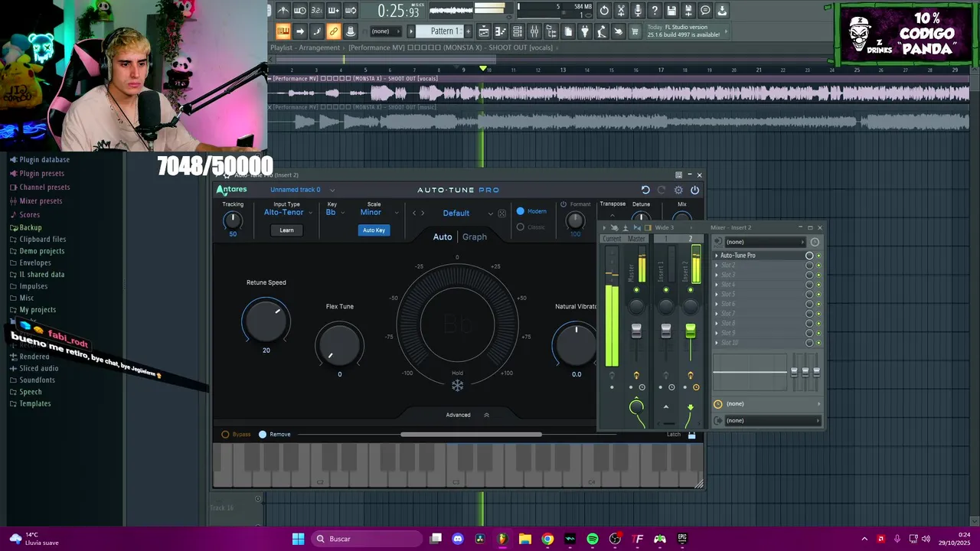Open Mixer presets in the browser
Image resolution: width=980 pixels, height=551 pixels.
point(41,201)
